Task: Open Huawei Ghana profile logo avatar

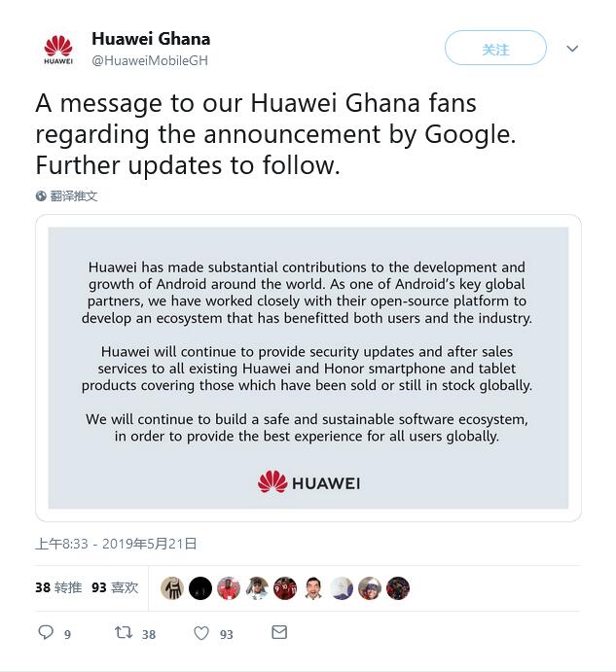Action: [x=58, y=50]
